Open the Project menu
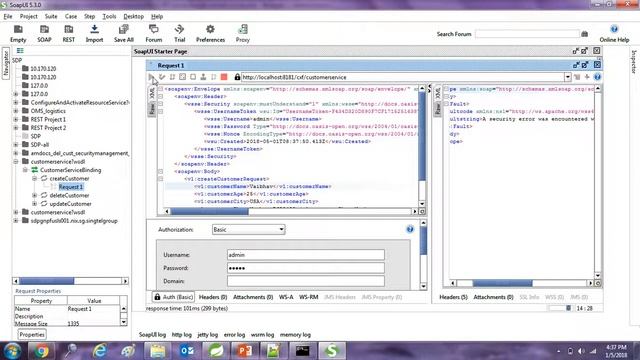This screenshot has width=640, height=360. tap(29, 16)
